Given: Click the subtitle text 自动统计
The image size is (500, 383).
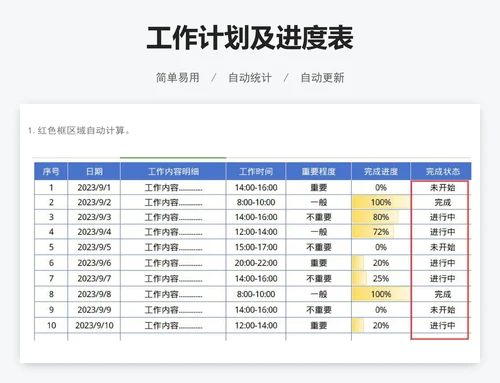Looking at the screenshot, I should click(x=250, y=78).
